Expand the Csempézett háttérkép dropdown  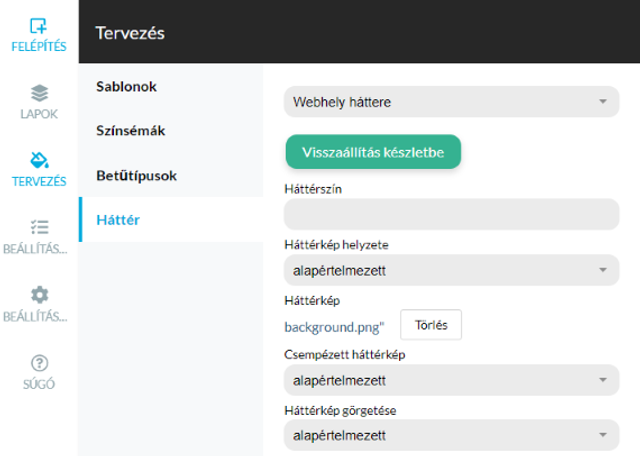point(451,380)
